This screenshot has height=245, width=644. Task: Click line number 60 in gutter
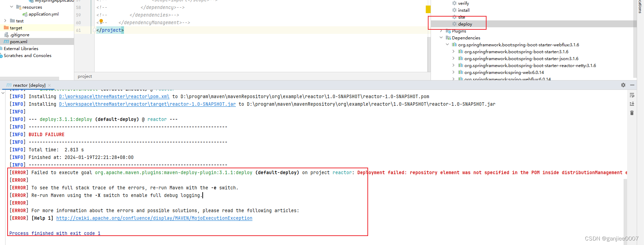pyautogui.click(x=78, y=23)
